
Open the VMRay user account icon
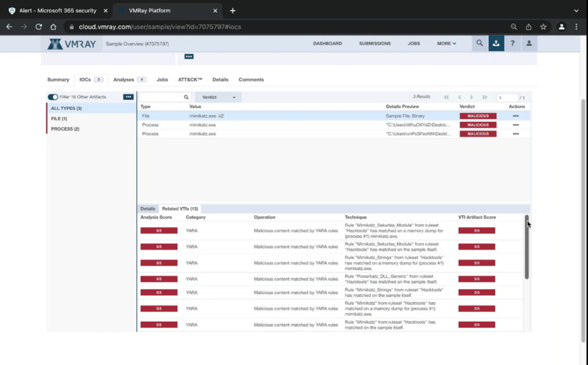529,44
